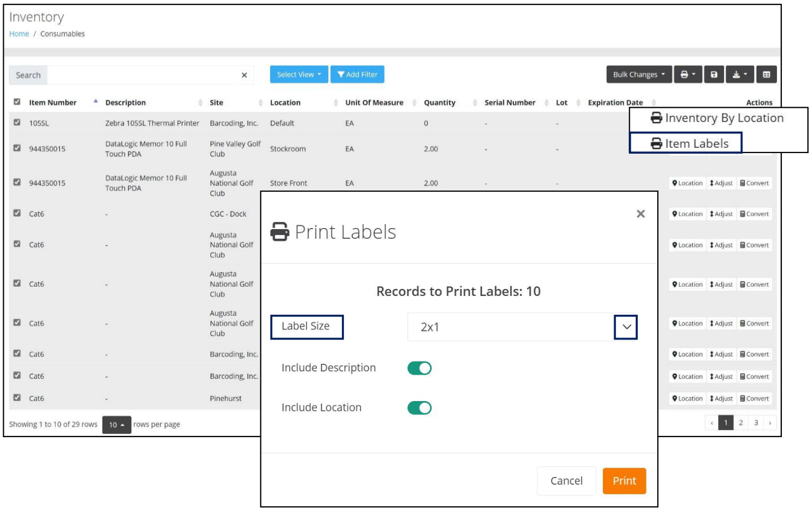Go to the next results page arrow

(x=770, y=423)
